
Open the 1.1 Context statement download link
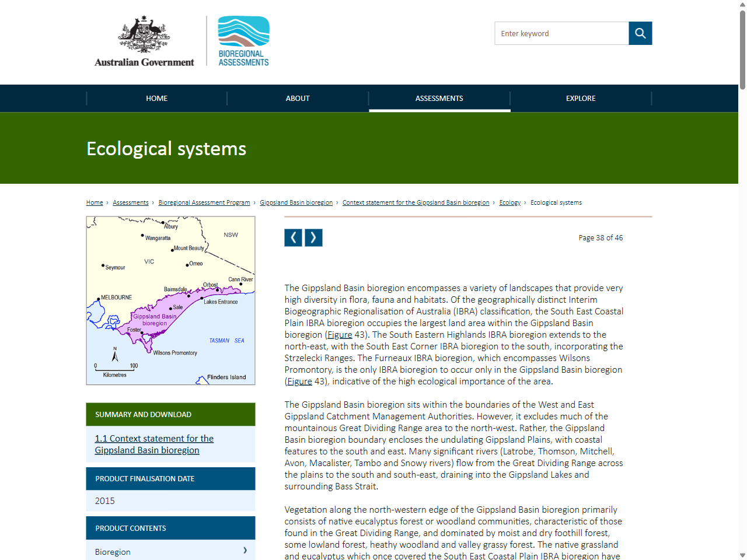coord(154,444)
